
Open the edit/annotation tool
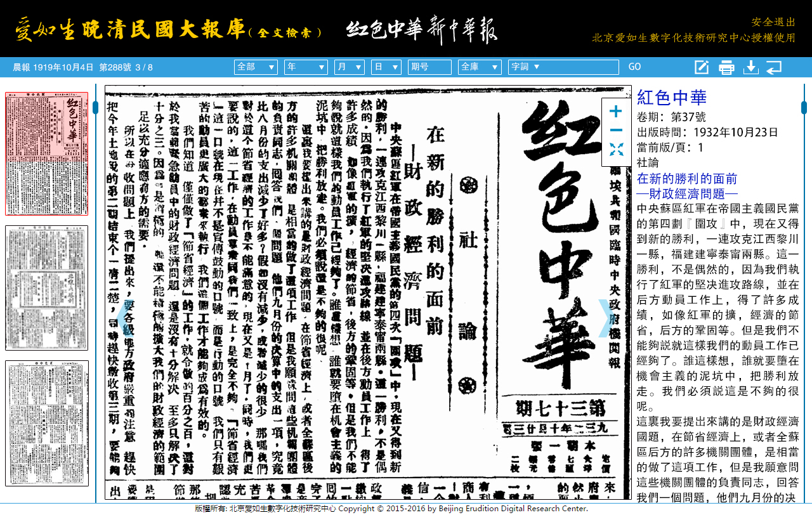tap(702, 67)
